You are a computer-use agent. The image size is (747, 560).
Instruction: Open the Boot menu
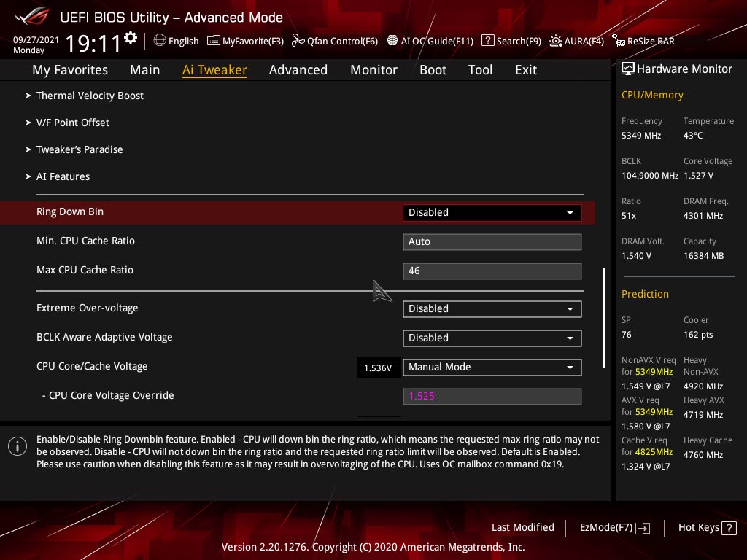(x=433, y=69)
